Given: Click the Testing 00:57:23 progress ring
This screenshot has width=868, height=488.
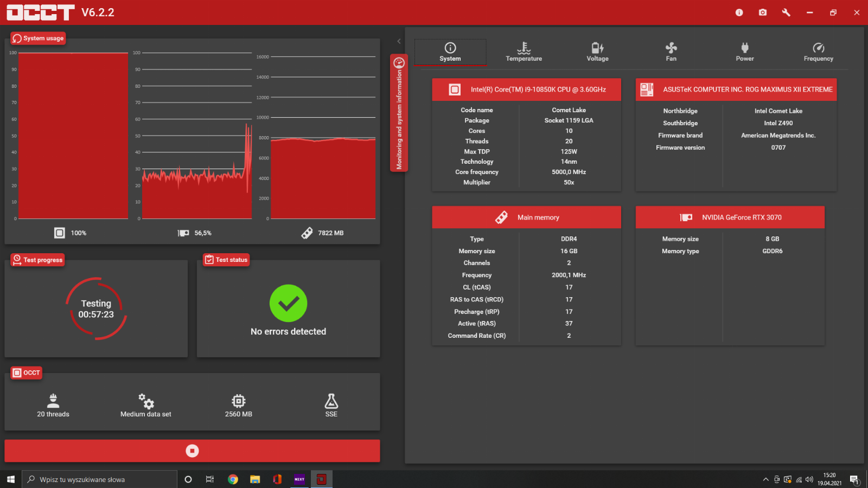Looking at the screenshot, I should pos(96,309).
